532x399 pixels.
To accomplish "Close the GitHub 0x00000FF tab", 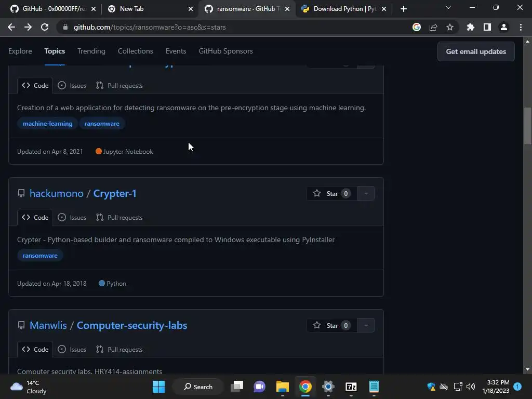I will point(94,9).
